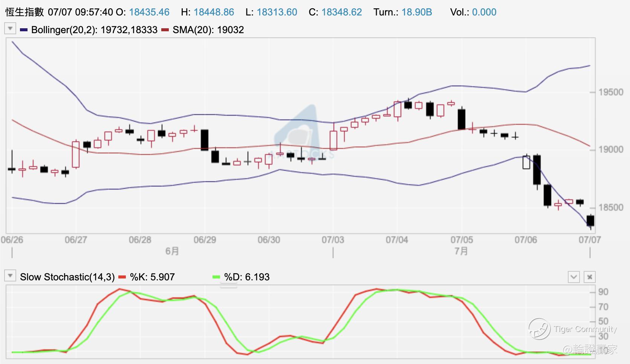
Task: Click the volume value 0.000
Action: 484,12
